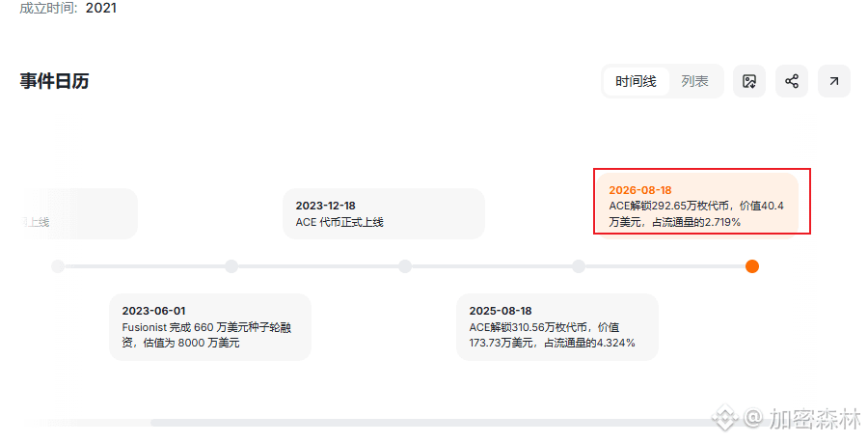Click the share icon
Image resolution: width=868 pixels, height=443 pixels.
click(x=792, y=81)
